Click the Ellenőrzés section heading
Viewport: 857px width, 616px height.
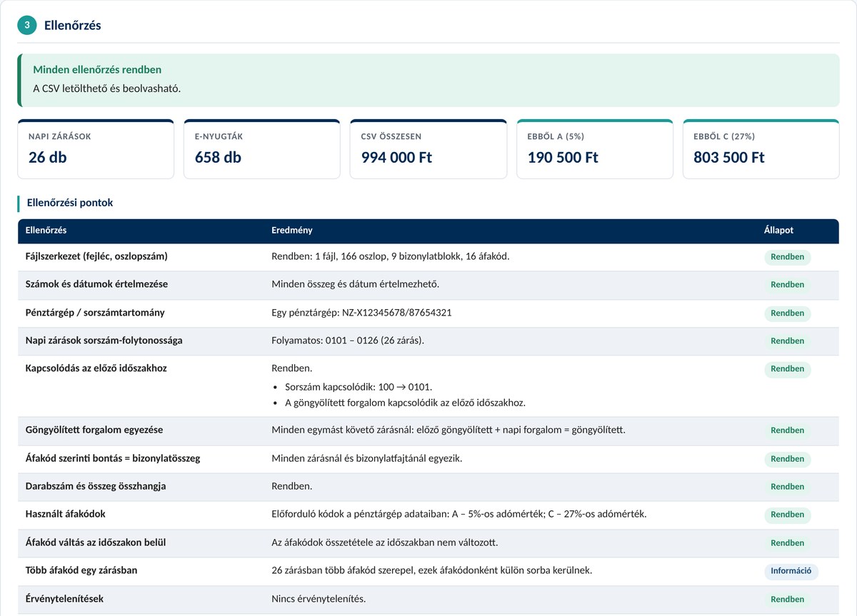73,26
